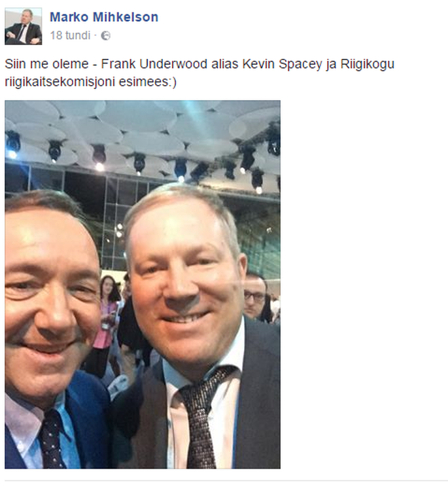The width and height of the screenshot is (448, 483).
Task: Click the word 'Riigikogu' in the caption
Action: coord(368,64)
